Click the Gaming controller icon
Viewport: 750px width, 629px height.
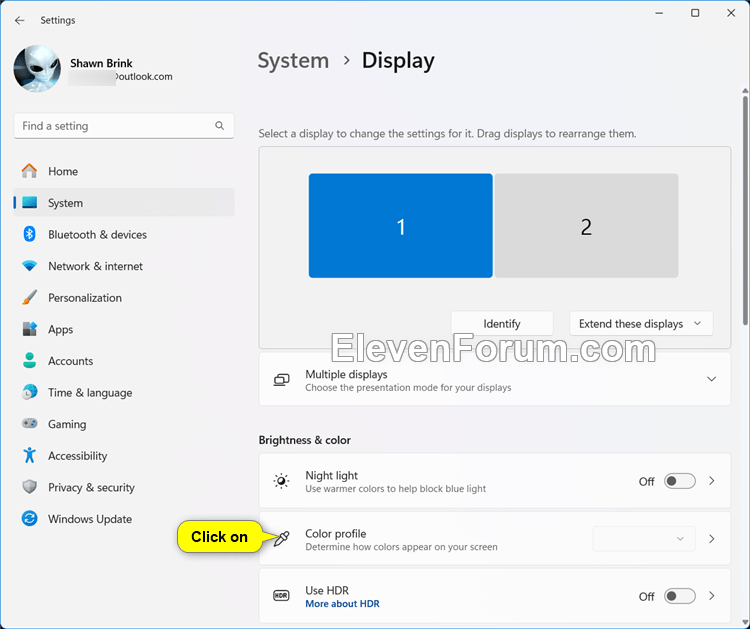coord(30,423)
